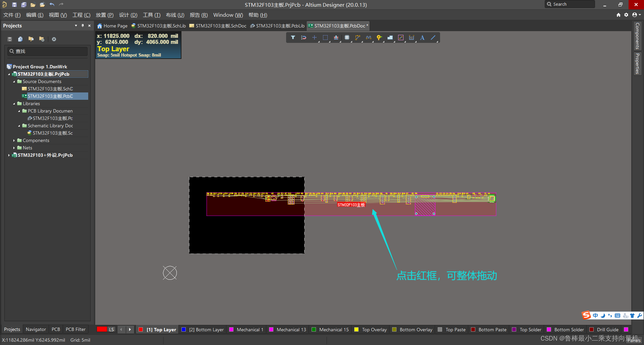Select the Interactive Length Tuning tool

coord(368,38)
